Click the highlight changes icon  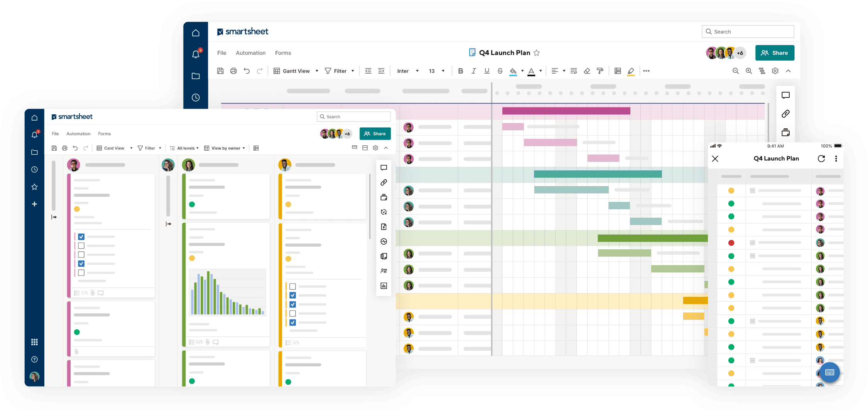(631, 71)
